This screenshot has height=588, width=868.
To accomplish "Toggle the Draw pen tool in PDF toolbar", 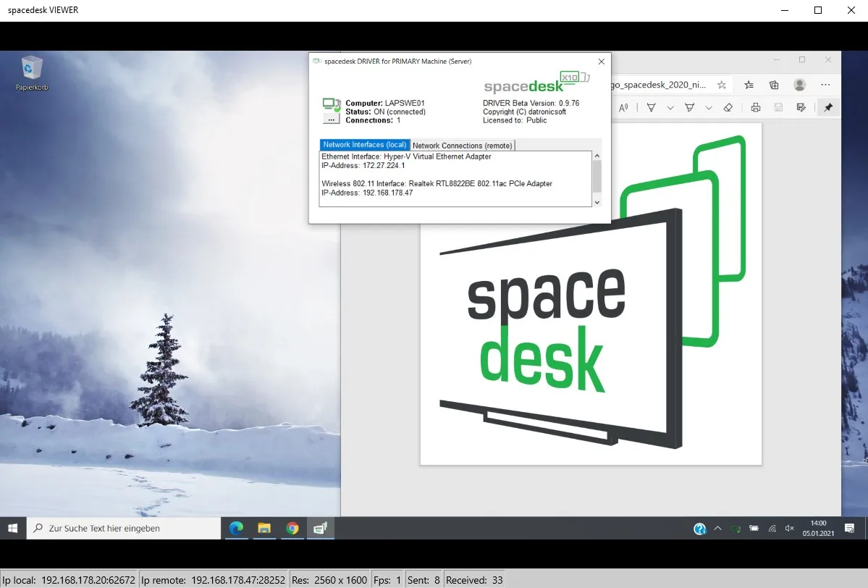I will [652, 107].
